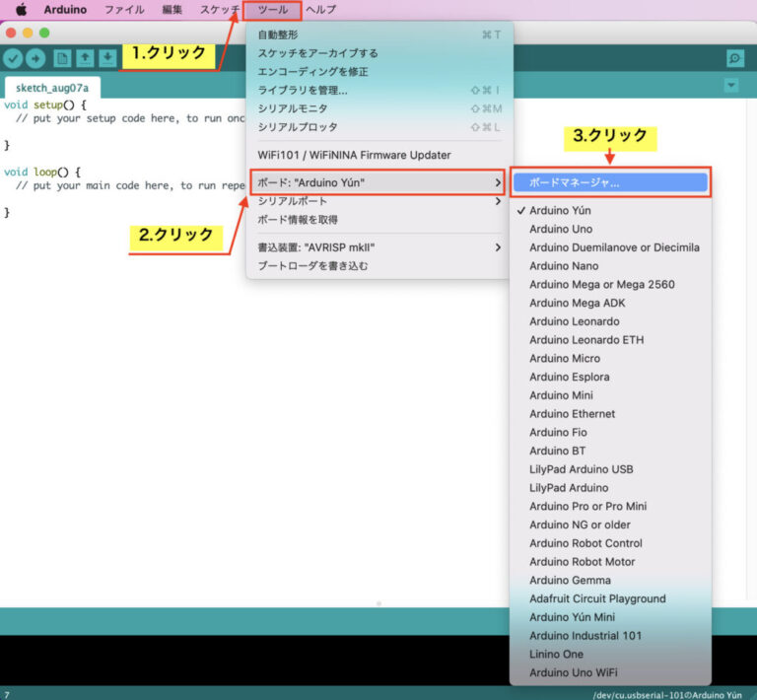Screen dimensions: 757x700
Task: Open the Serial Monitor magnifier icon
Action: (734, 59)
